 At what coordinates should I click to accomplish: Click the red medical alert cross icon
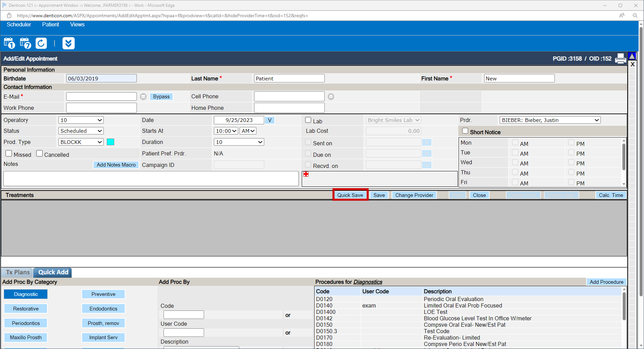(x=306, y=174)
